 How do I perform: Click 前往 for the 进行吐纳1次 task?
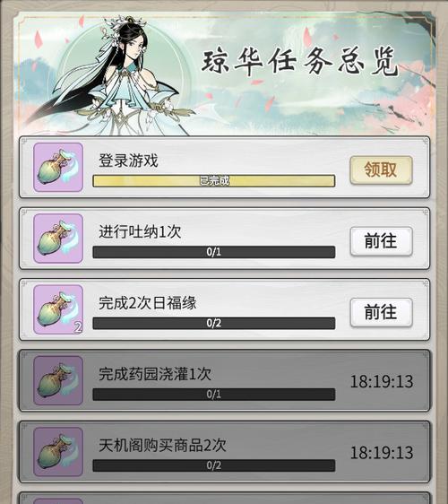381,241
